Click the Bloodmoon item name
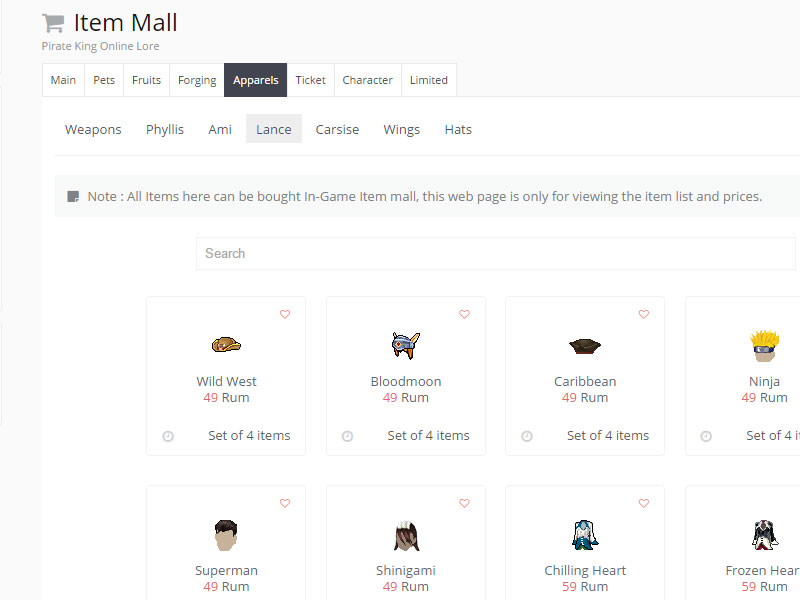 406,381
